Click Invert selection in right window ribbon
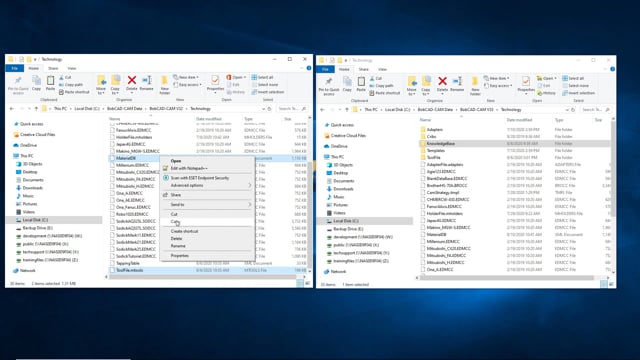Image resolution: width=640 pixels, height=360 pixels. coord(578,93)
